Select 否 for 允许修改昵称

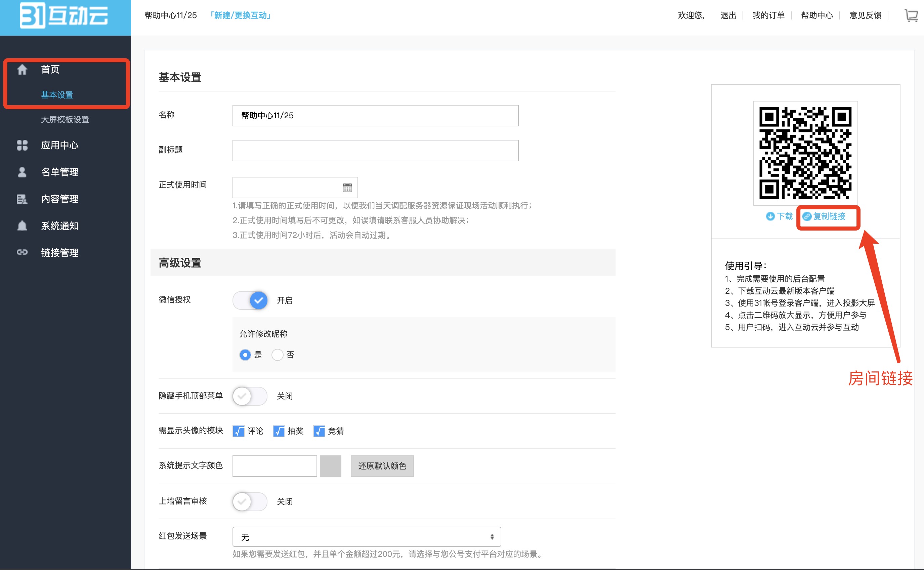click(x=277, y=355)
